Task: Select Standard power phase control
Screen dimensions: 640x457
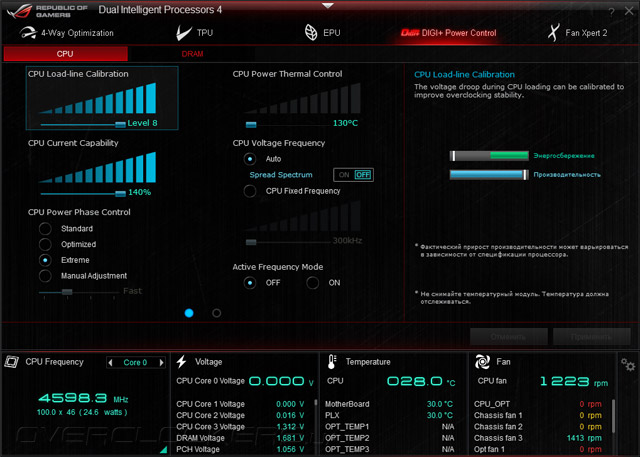Action: 45,228
